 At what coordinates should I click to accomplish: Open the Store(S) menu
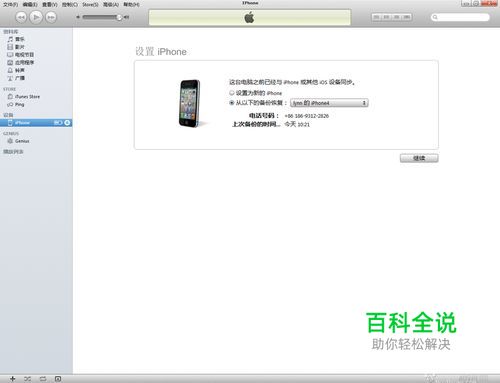(x=90, y=4)
